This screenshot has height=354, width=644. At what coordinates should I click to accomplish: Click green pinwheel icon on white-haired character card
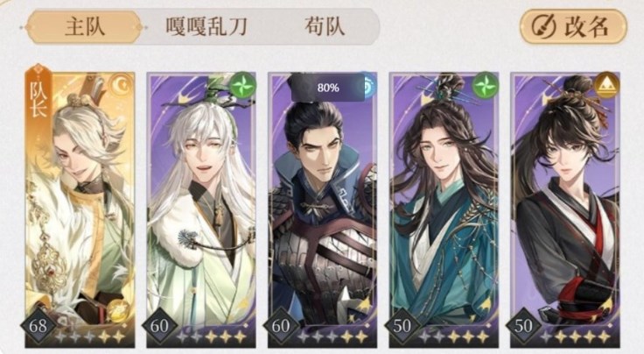[x=243, y=85]
